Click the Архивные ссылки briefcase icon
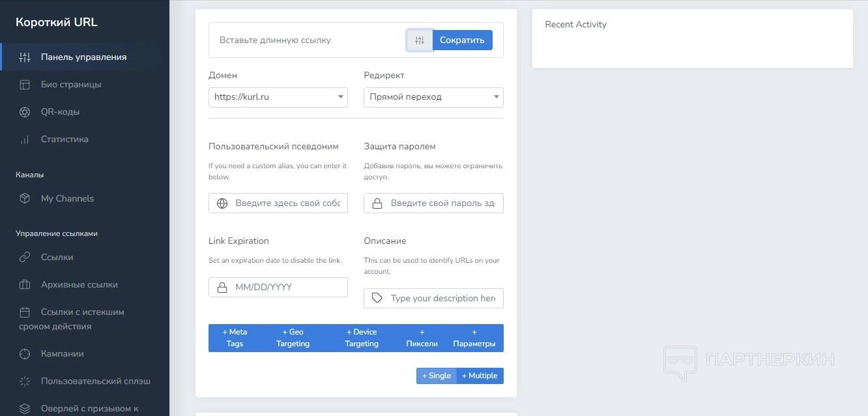 point(25,285)
